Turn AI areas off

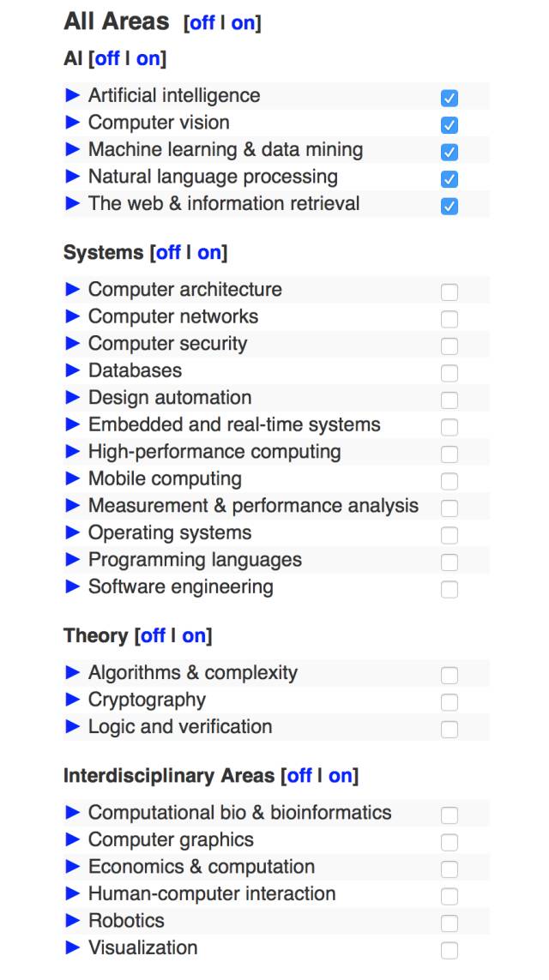click(107, 58)
